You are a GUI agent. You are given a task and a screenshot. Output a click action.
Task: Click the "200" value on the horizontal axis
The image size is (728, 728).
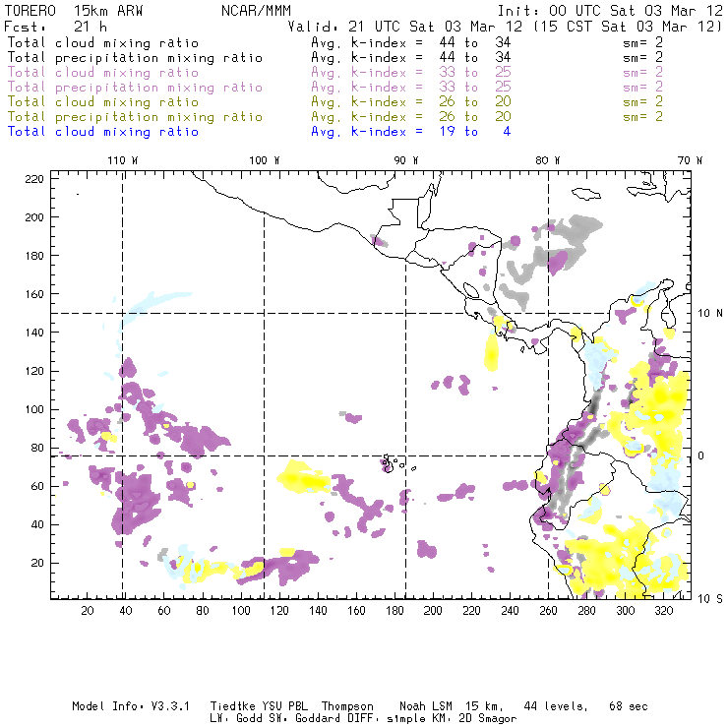coord(433,611)
